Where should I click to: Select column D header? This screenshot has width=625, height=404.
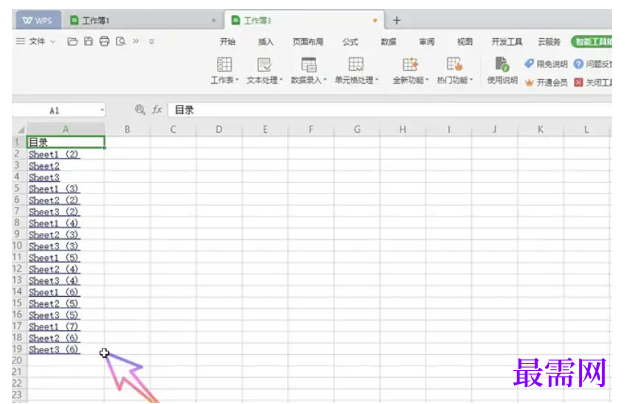pyautogui.click(x=219, y=129)
